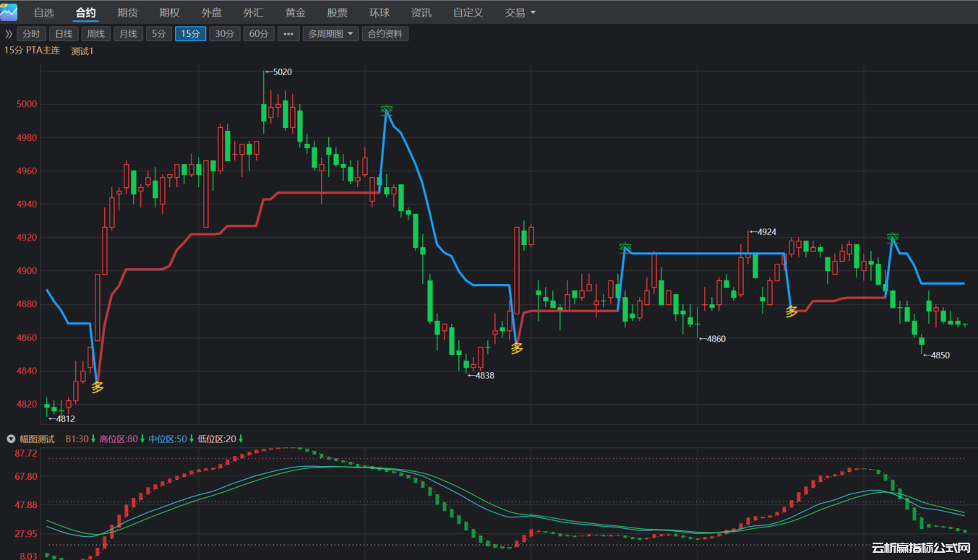Go to the 期货 tab

tap(128, 13)
